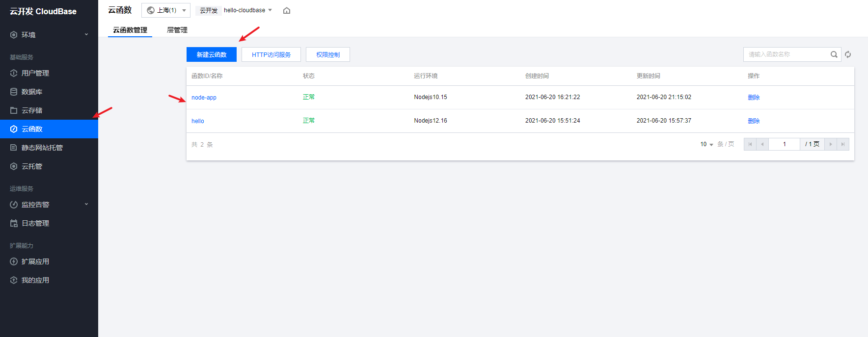
Task: Click the page number input field
Action: click(x=784, y=144)
